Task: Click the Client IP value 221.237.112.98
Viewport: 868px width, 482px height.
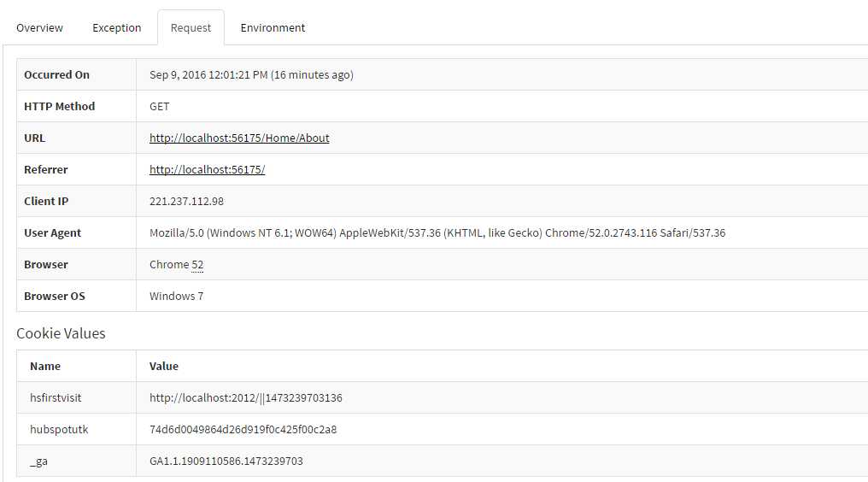Action: [186, 201]
